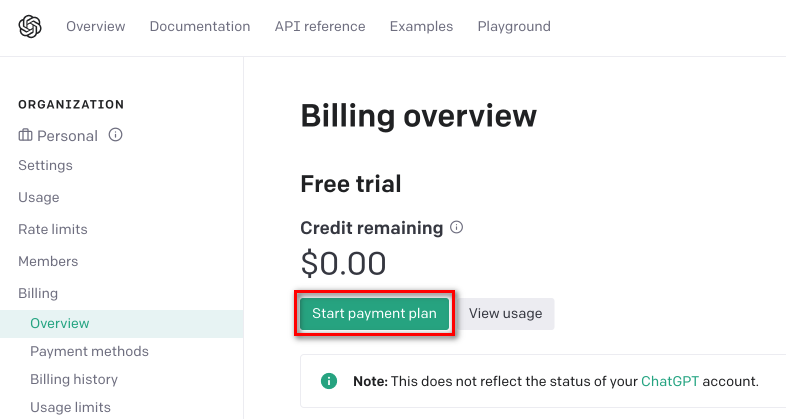Go to API reference
Viewport: 786px width, 419px height.
point(320,26)
